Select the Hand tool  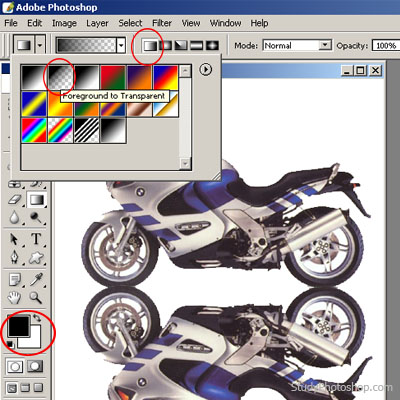tap(14, 297)
